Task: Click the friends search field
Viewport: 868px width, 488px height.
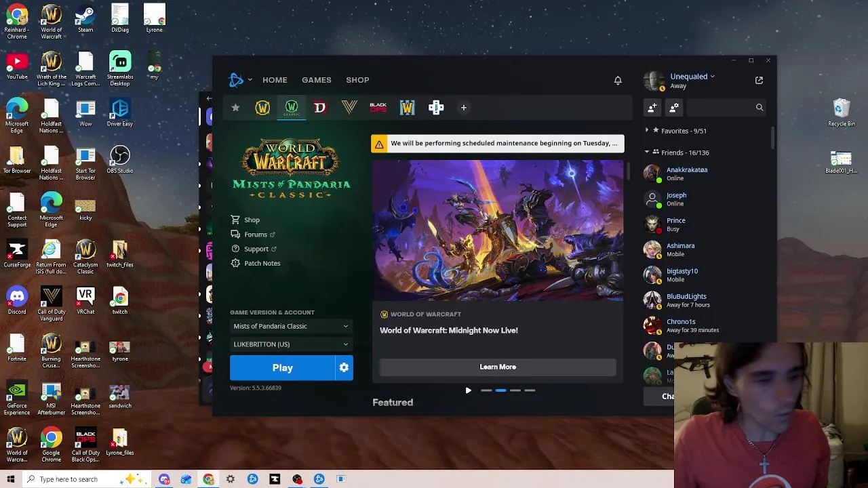Action: pyautogui.click(x=726, y=107)
